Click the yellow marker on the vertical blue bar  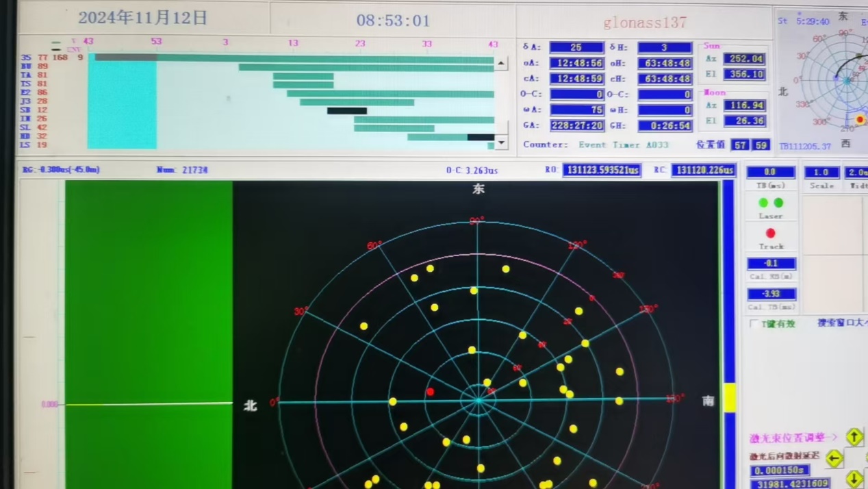tap(730, 397)
